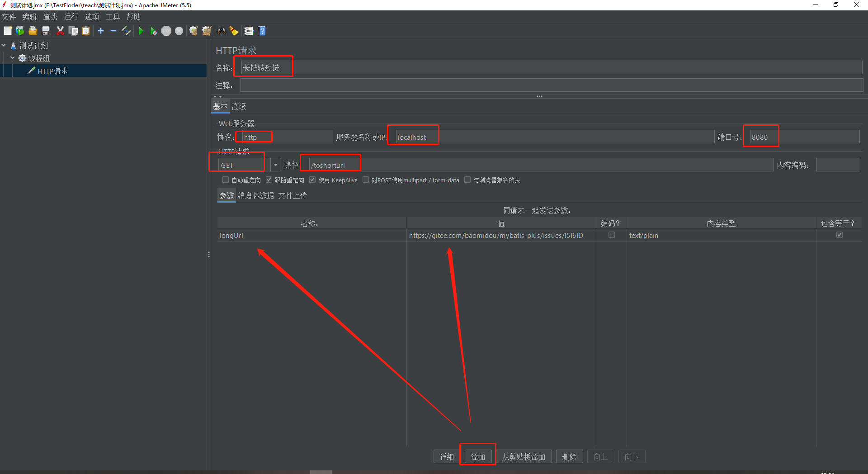Click the Clear All double-broom icon
This screenshot has height=474, width=868.
pos(207,31)
